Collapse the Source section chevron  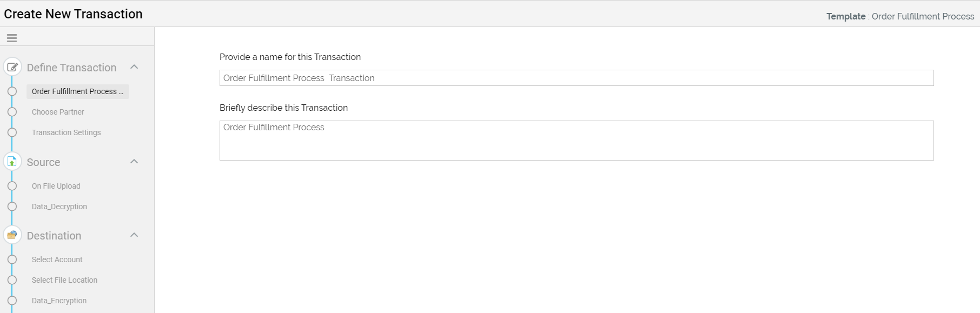pos(134,162)
